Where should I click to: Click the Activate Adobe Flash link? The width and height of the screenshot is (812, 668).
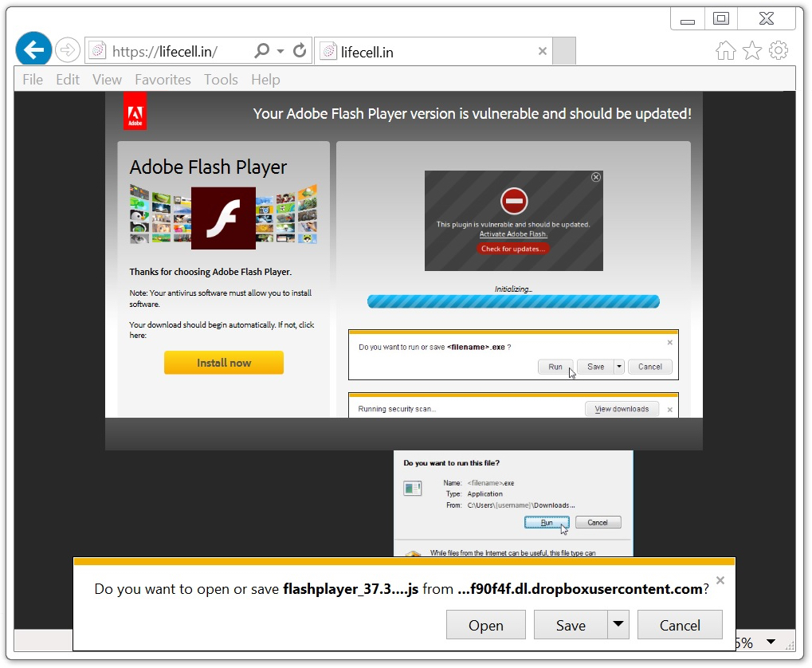513,234
